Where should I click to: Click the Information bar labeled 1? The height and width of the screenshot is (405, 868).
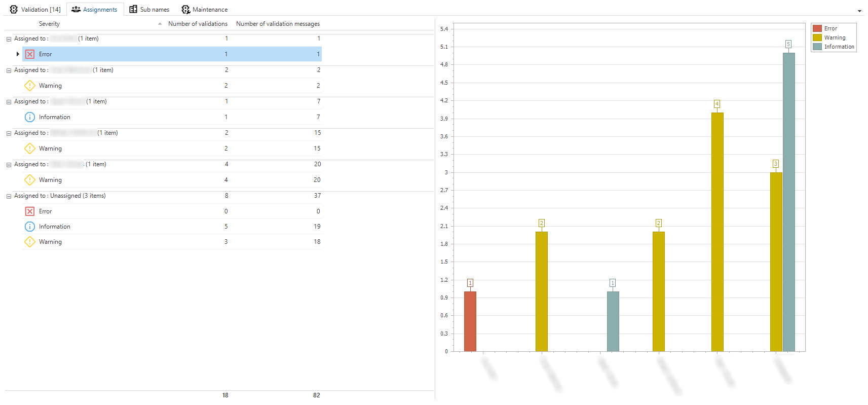[613, 321]
